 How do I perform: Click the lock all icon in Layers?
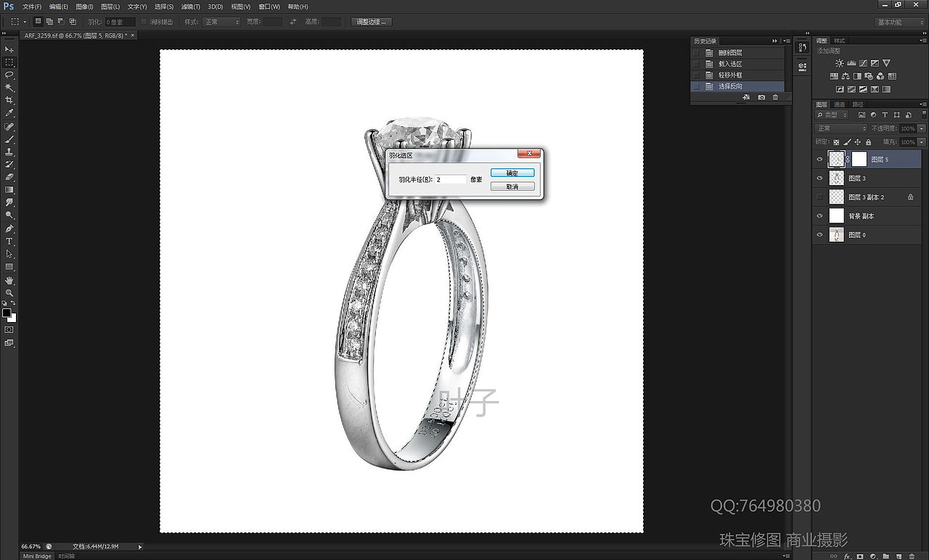pyautogui.click(x=868, y=142)
